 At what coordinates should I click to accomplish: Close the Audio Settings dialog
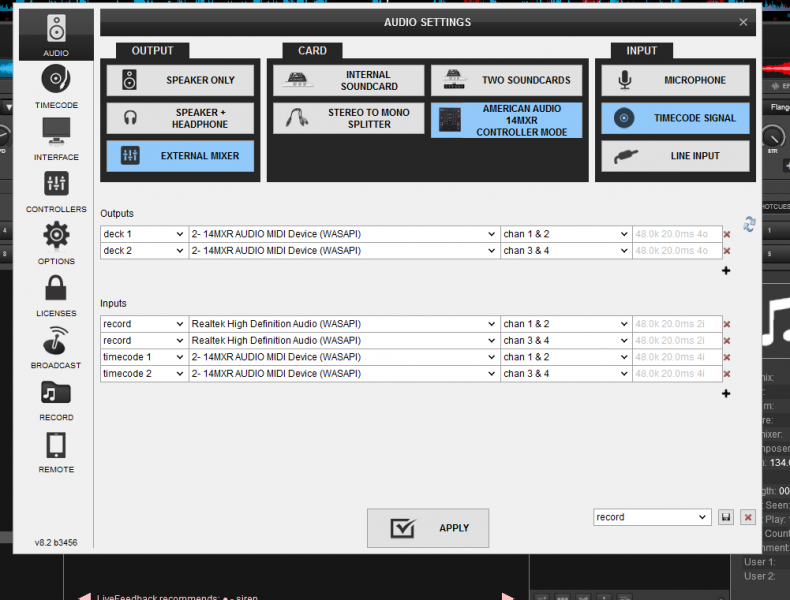(x=743, y=22)
